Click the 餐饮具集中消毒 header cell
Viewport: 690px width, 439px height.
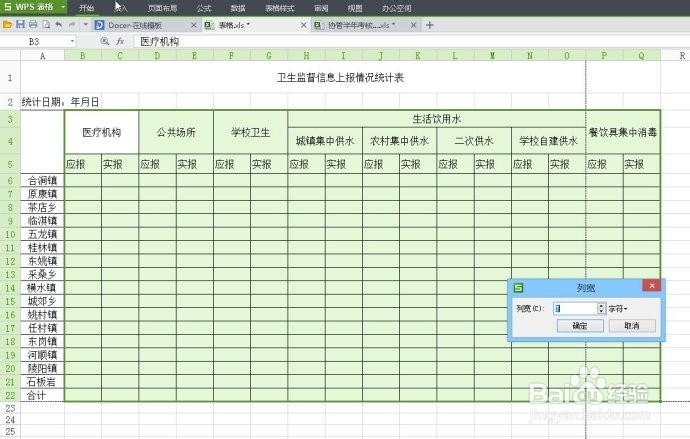point(623,132)
